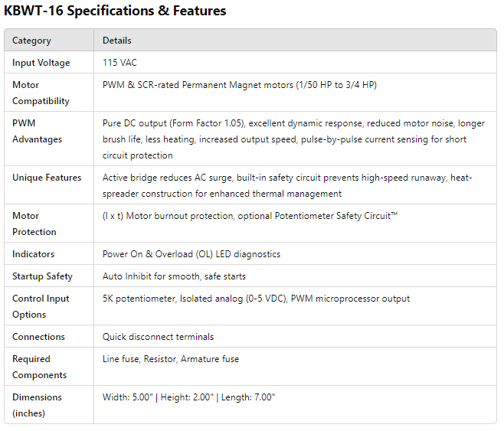Click the Details column header

point(117,41)
